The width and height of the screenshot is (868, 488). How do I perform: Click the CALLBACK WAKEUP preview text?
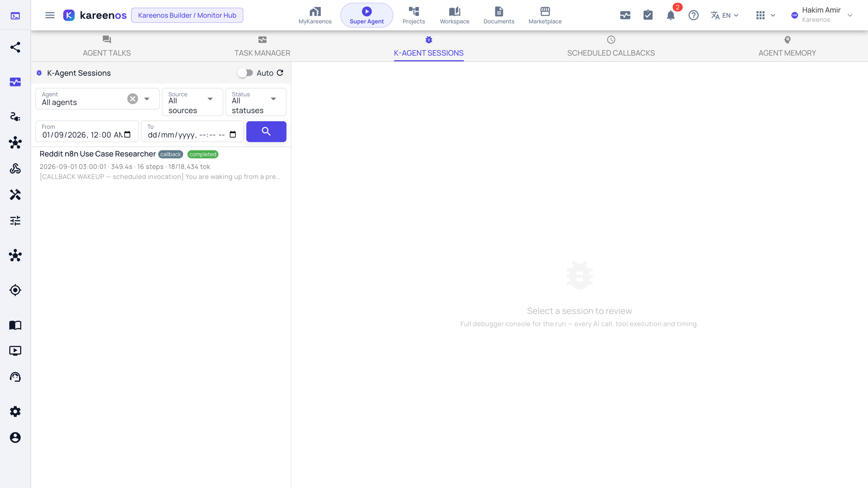[x=160, y=177]
